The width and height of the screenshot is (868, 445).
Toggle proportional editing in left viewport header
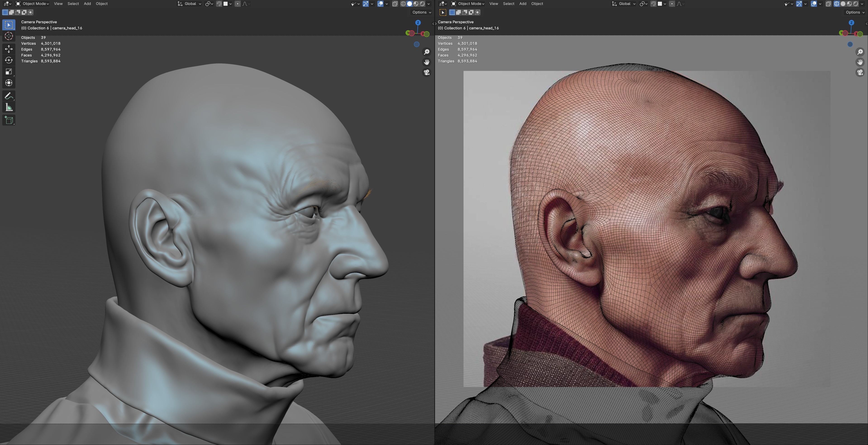coord(238,4)
